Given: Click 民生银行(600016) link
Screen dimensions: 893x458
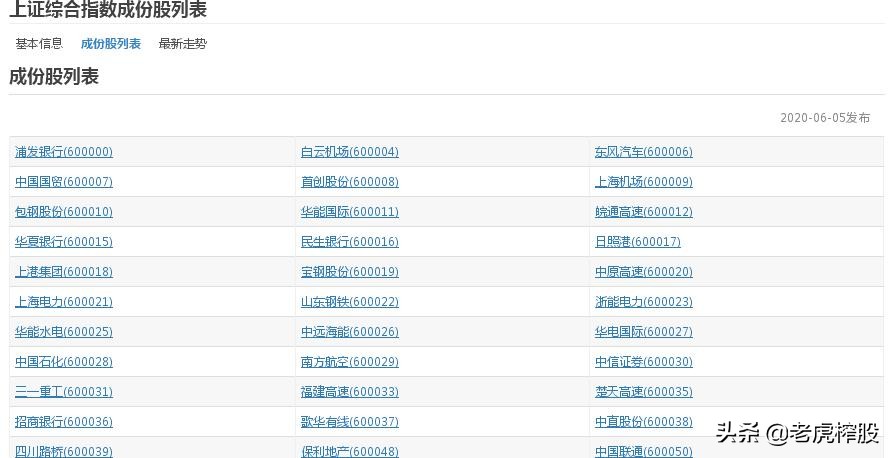Looking at the screenshot, I should click(x=350, y=242).
